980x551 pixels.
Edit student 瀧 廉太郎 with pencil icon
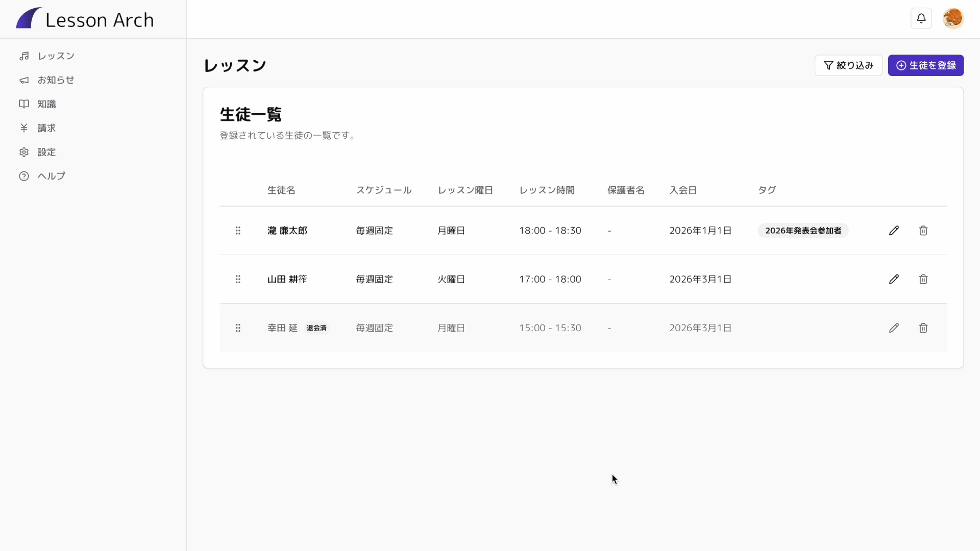(894, 231)
